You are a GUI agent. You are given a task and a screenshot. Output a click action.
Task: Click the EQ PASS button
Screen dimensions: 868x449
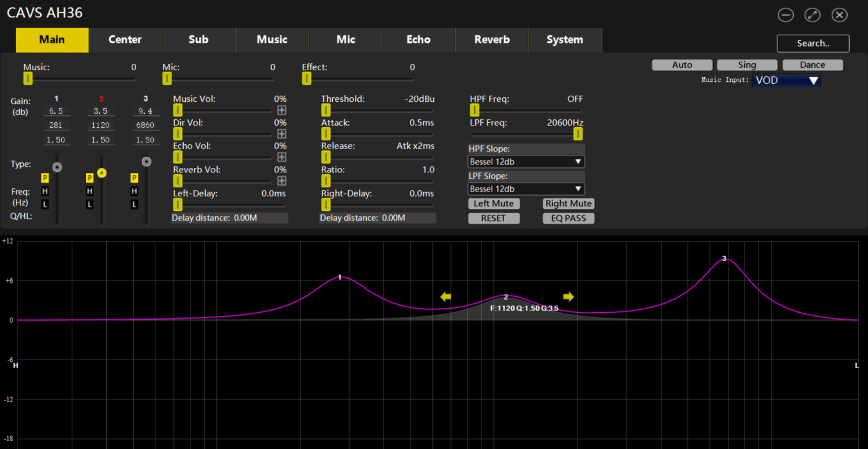pos(568,218)
